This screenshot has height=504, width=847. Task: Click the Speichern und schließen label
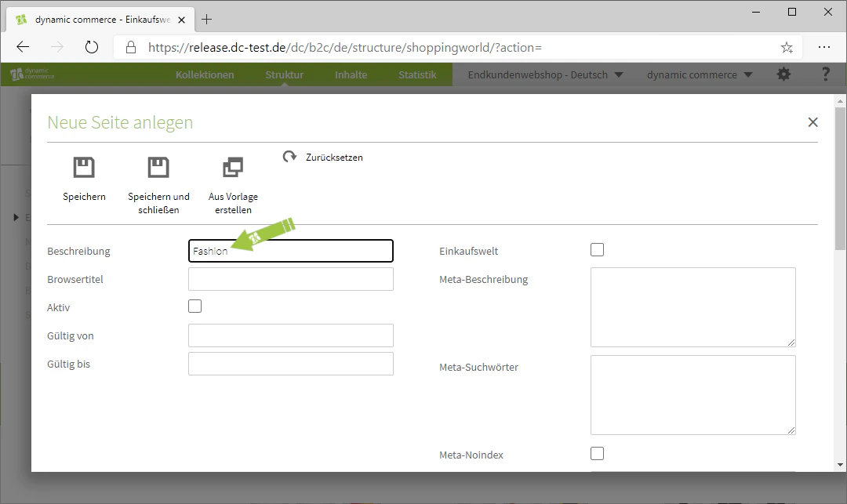click(x=158, y=204)
